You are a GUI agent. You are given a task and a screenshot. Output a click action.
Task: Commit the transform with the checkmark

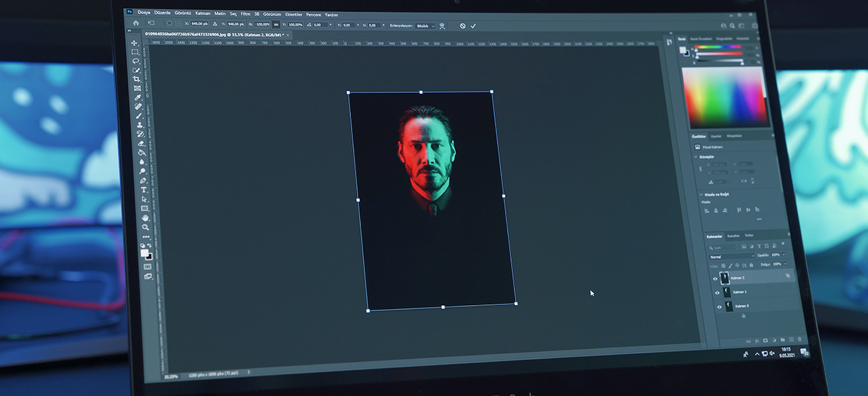473,26
